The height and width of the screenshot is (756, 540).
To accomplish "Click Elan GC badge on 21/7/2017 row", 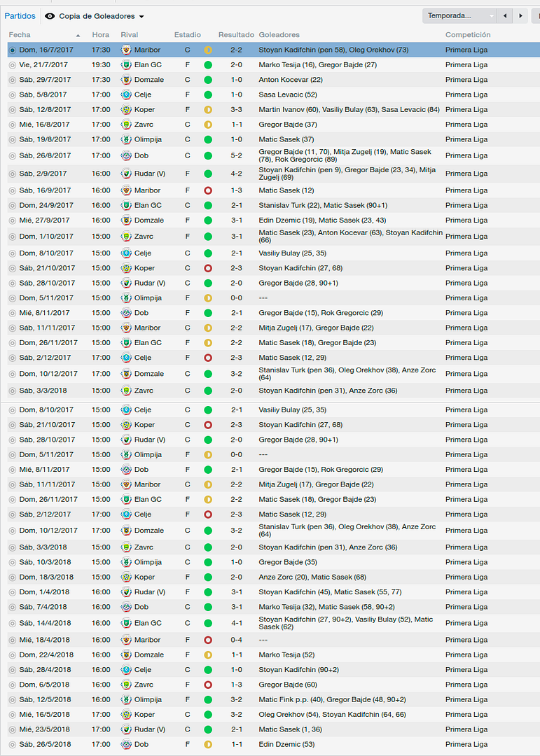I will pyautogui.click(x=126, y=64).
